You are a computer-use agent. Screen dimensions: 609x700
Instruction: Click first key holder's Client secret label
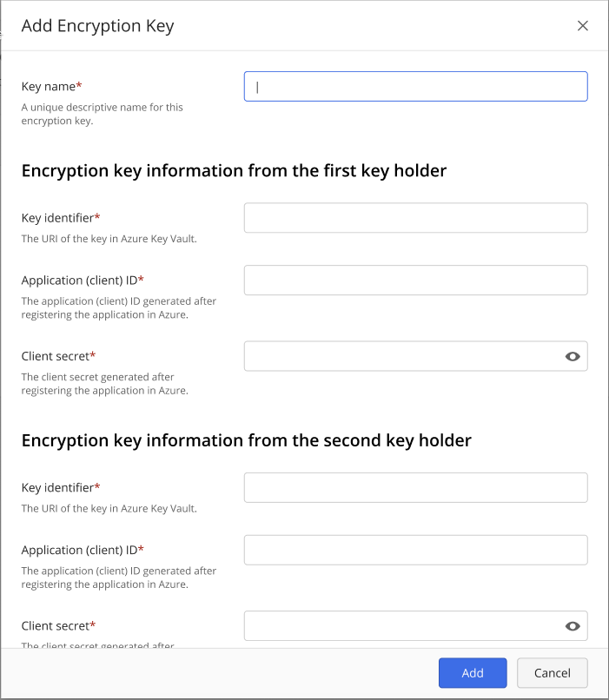57,356
